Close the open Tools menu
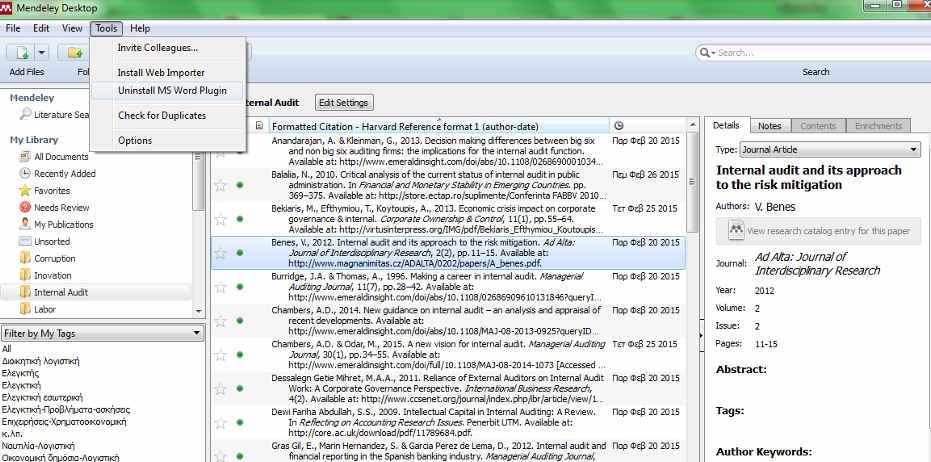This screenshot has width=931, height=462. 107,28
